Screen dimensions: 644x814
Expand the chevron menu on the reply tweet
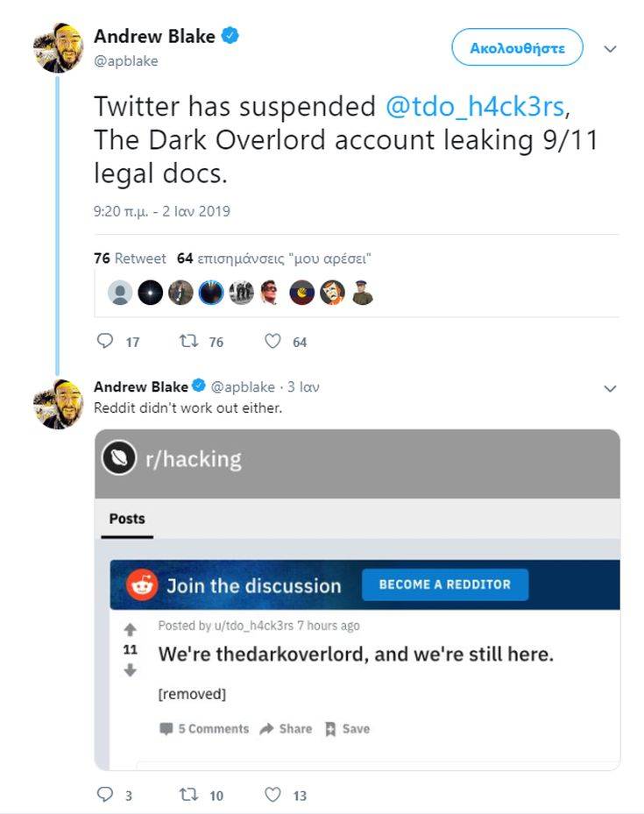tap(611, 388)
